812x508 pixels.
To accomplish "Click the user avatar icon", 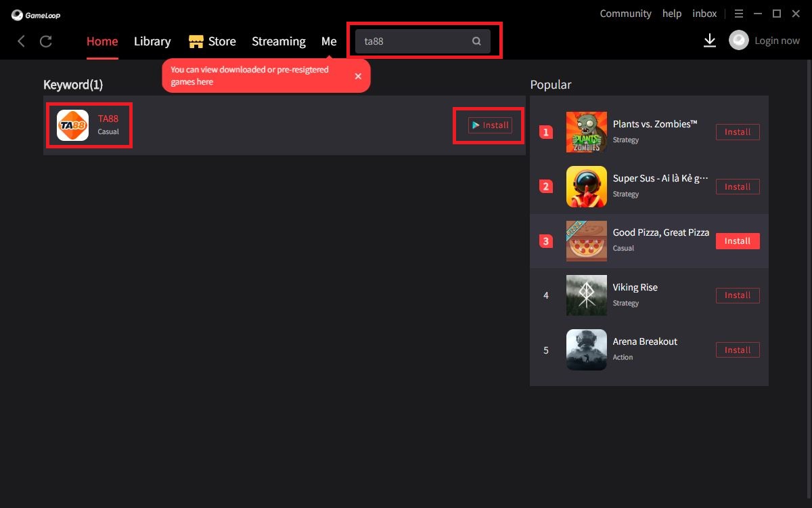I will [x=738, y=41].
